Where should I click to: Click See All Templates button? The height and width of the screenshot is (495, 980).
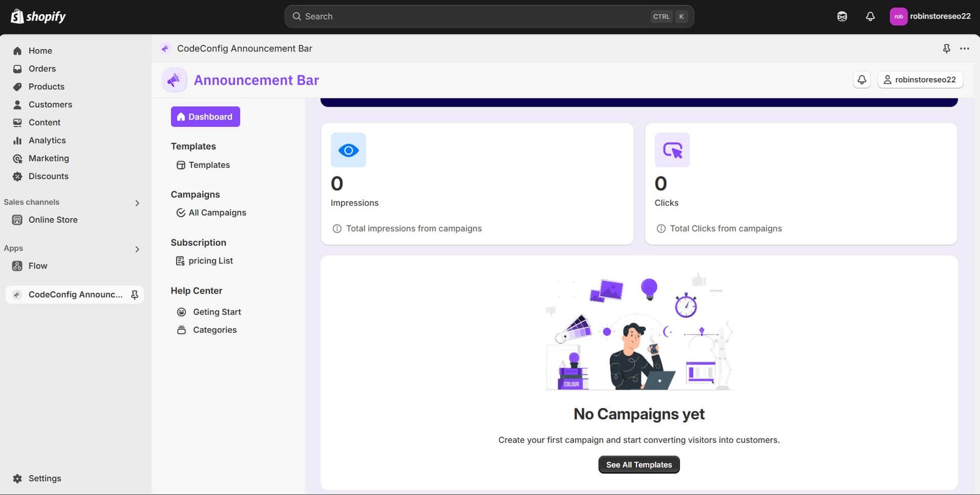639,465
